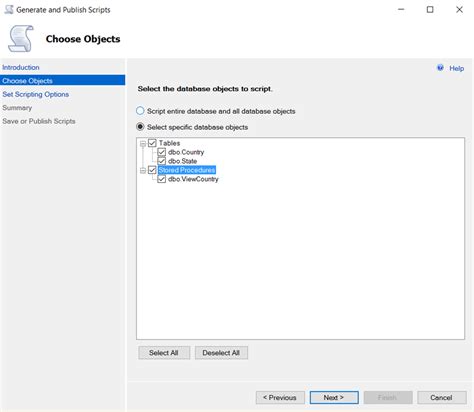Click the disabled Finish button
Screen dimensions: 474x412
[388, 398]
